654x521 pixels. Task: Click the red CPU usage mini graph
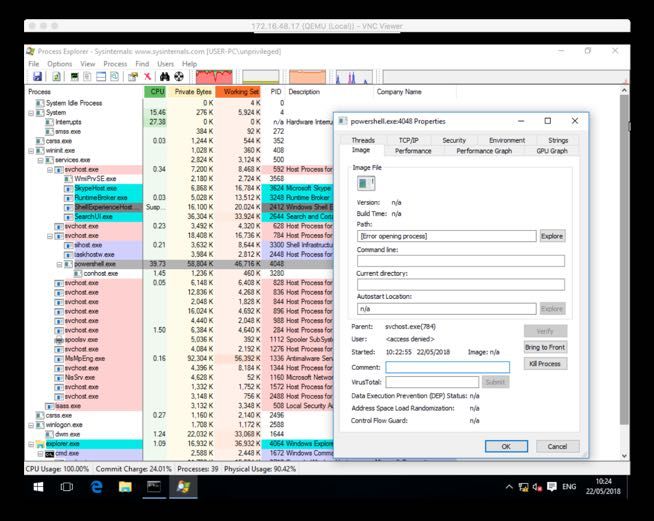coord(214,77)
